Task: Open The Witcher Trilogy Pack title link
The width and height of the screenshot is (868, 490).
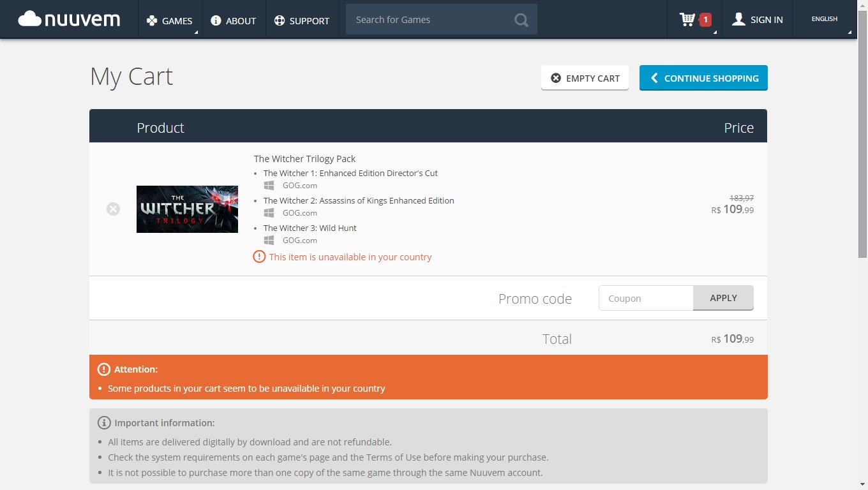Action: 304,159
